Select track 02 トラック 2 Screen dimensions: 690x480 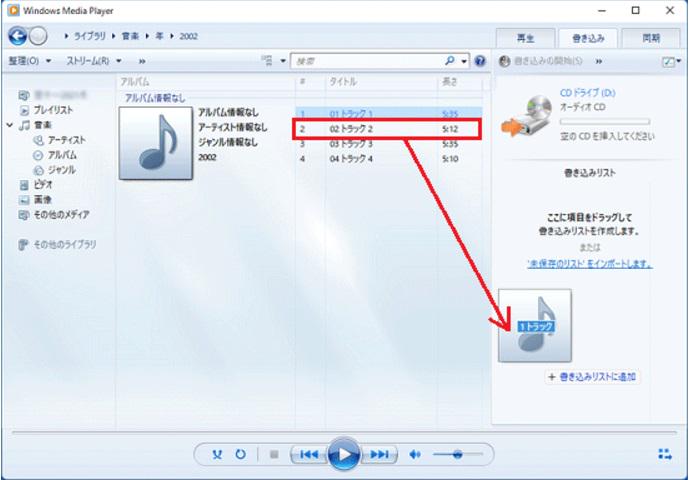pyautogui.click(x=389, y=129)
